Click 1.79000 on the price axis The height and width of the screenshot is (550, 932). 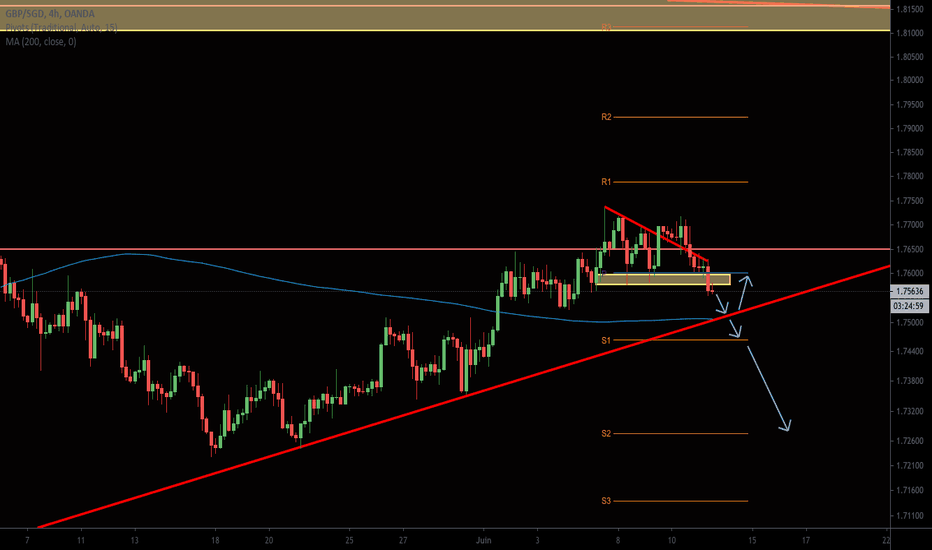pos(909,128)
